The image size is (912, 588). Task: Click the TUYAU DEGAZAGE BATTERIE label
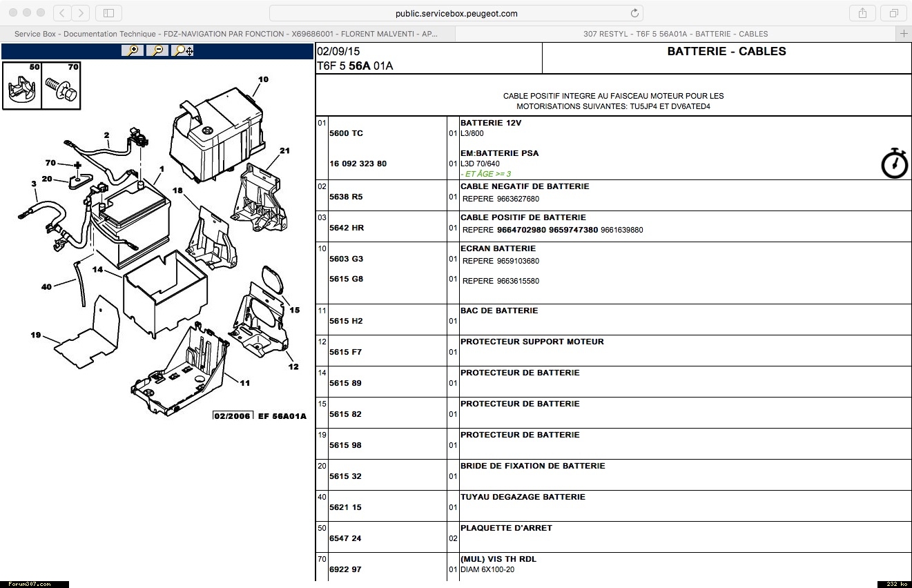click(523, 497)
